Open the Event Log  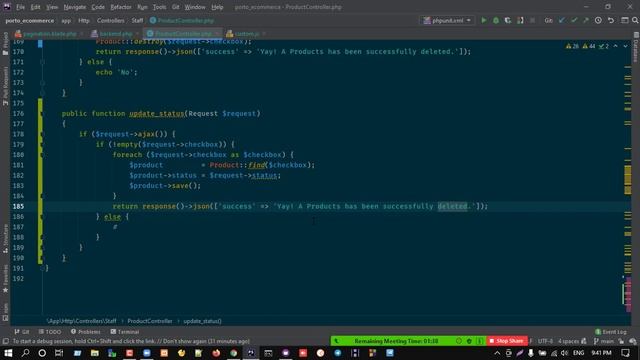coord(611,332)
